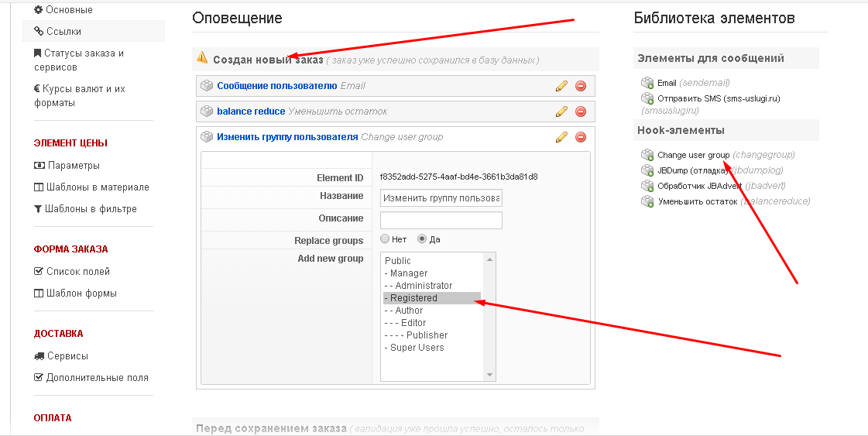The height and width of the screenshot is (436, 868).
Task: Click cube icon beside Отправить SMS
Action: coord(647,98)
